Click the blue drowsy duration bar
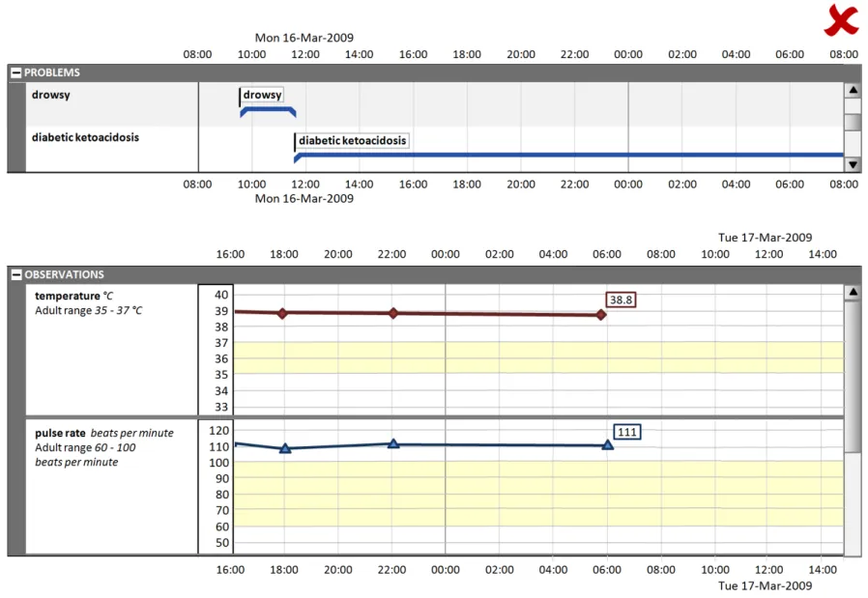Viewport: 868px width, 598px height. coord(268,109)
